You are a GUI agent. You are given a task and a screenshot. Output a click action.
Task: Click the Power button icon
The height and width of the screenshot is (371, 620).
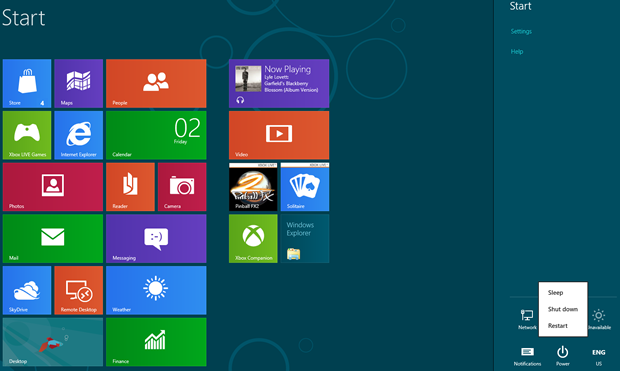[x=563, y=356]
